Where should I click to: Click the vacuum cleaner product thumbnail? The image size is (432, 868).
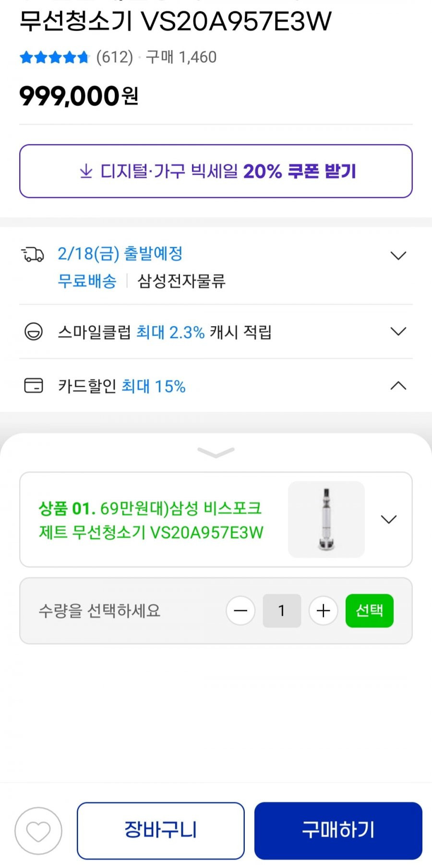click(326, 519)
